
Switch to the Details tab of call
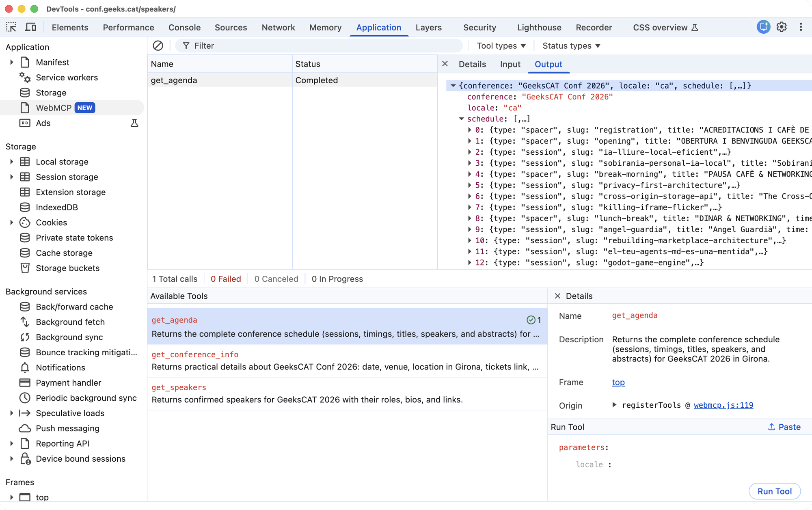tap(472, 64)
